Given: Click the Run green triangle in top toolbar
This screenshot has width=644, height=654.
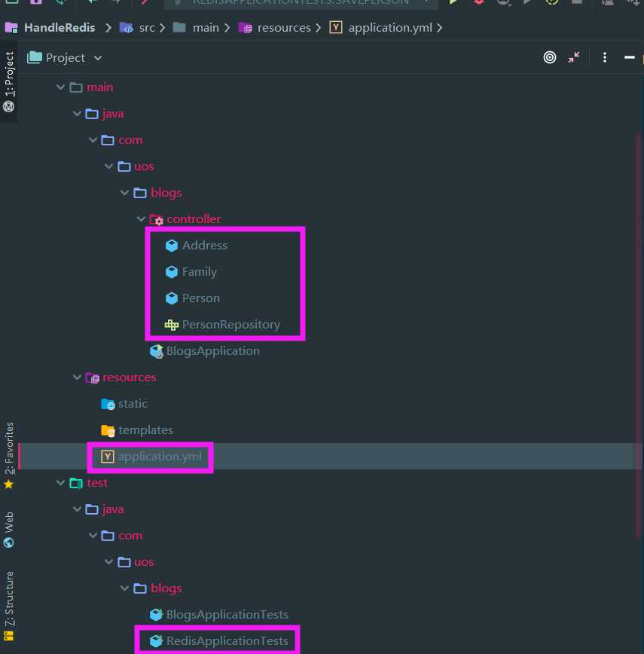Looking at the screenshot, I should click(453, 2).
